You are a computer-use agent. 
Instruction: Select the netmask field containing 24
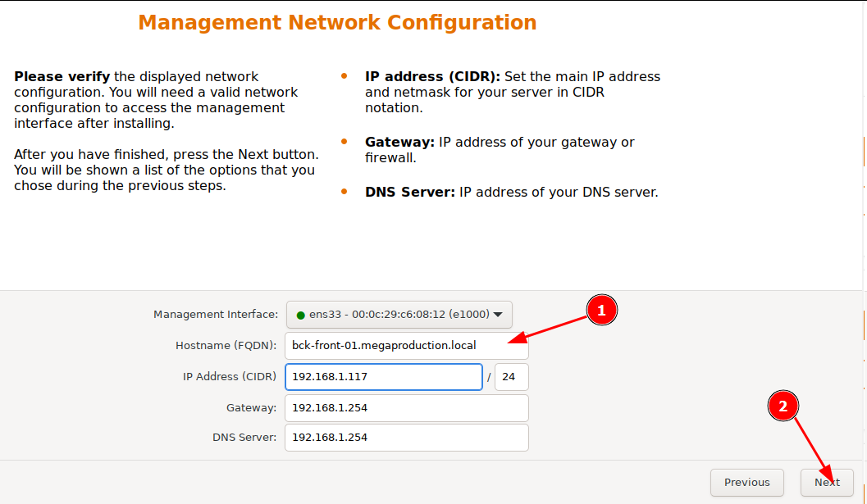pyautogui.click(x=512, y=377)
